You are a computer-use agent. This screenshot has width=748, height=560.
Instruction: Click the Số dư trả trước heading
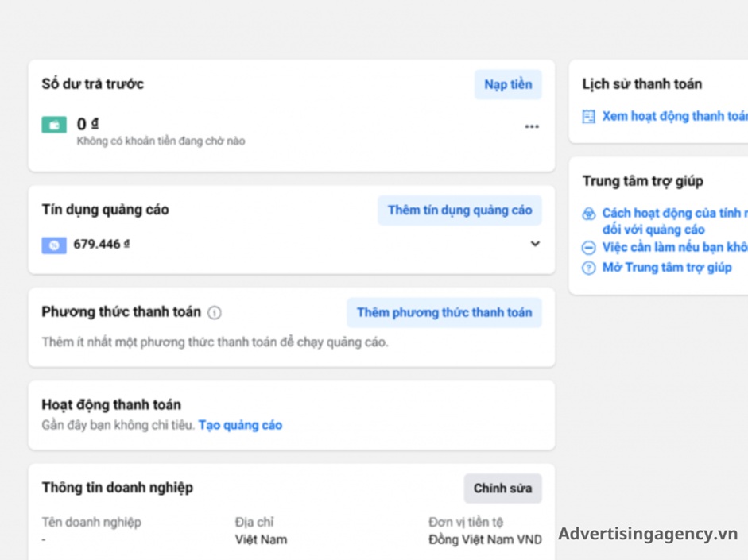point(92,84)
